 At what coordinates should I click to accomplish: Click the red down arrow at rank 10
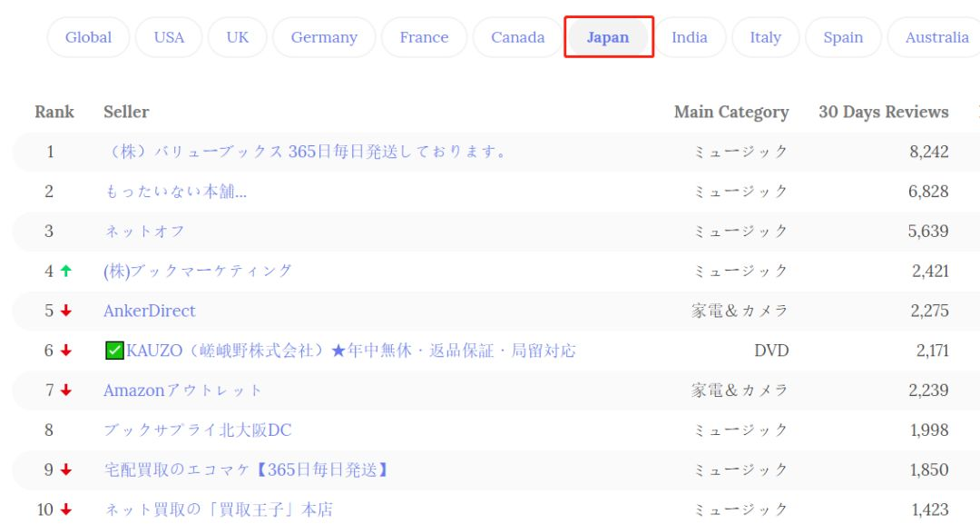pyautogui.click(x=65, y=509)
